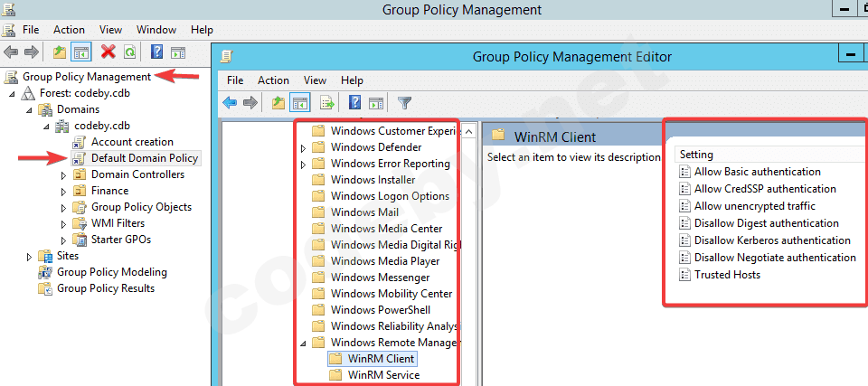Image resolution: width=868 pixels, height=386 pixels.
Task: Select Allow Basic authentication setting
Action: 757,172
